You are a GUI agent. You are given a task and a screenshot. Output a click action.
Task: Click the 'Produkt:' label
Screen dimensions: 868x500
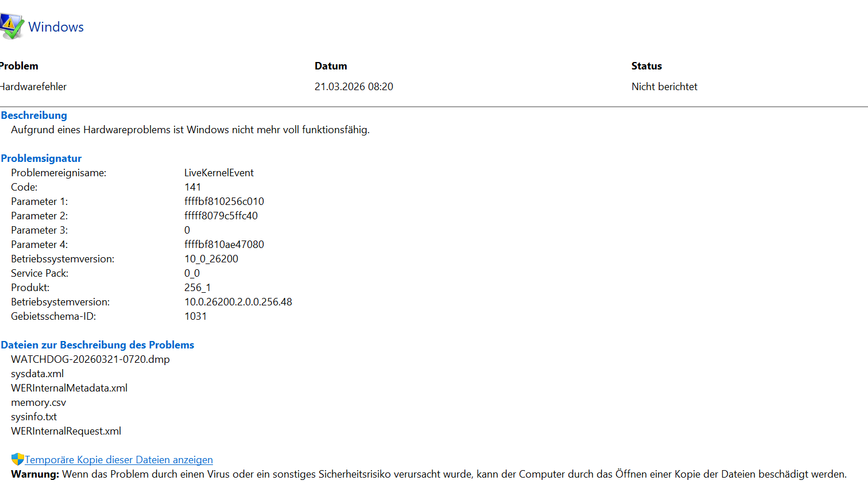[x=30, y=288]
